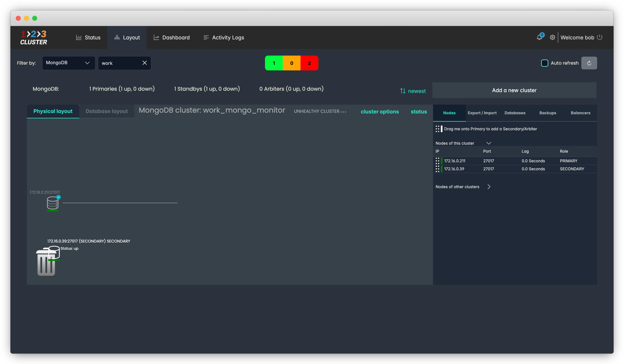This screenshot has height=364, width=624.
Task: Open the MongoDB filter dropdown
Action: click(69, 63)
